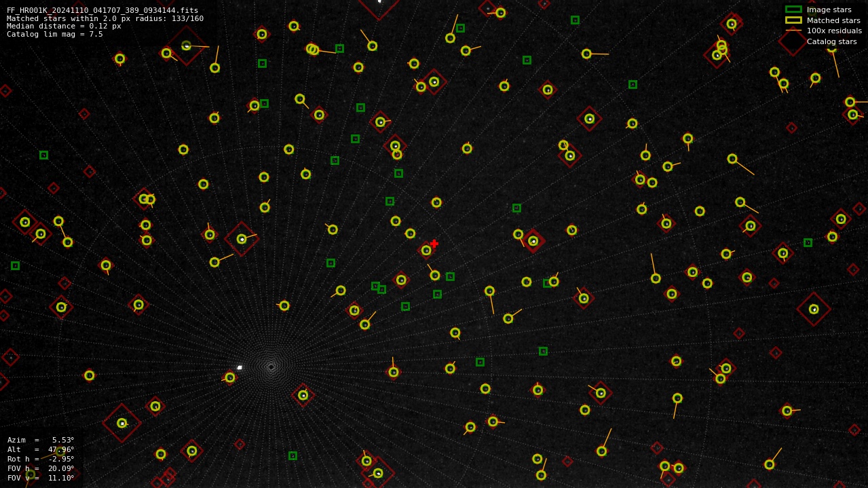Click the grid's polar convergence point
868x488 pixels.
271,367
